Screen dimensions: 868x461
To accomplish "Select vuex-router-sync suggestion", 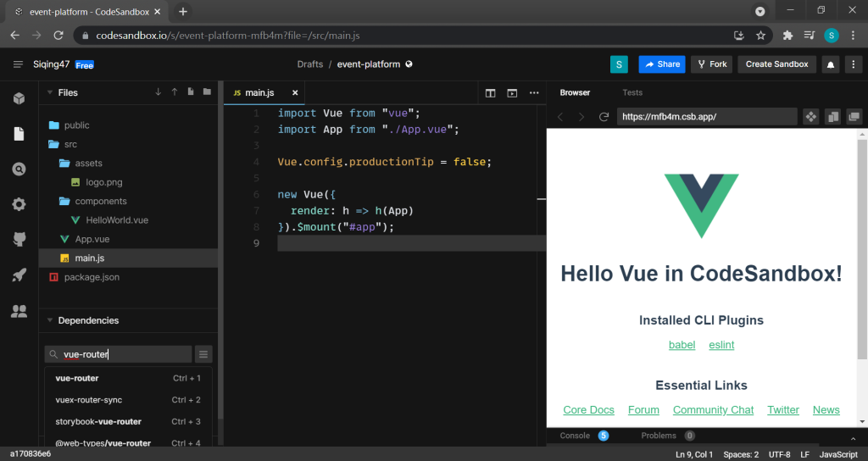I will tap(129, 400).
